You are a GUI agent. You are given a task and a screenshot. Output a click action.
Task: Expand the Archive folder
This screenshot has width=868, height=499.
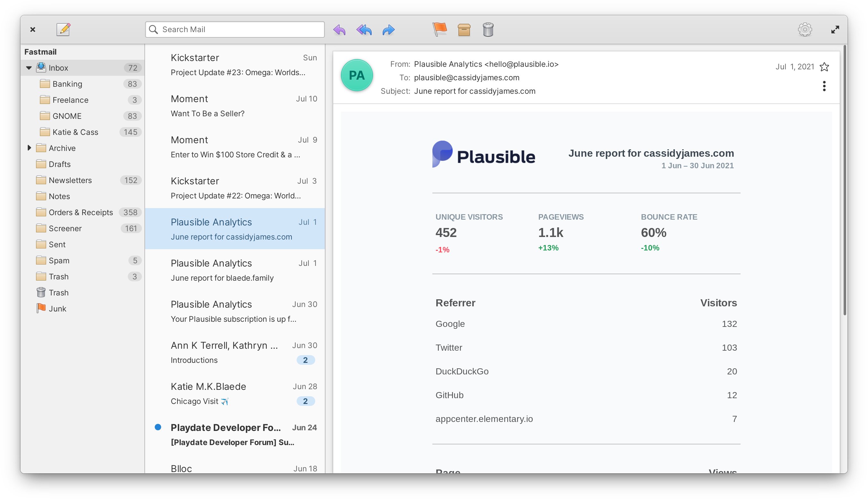[29, 148]
